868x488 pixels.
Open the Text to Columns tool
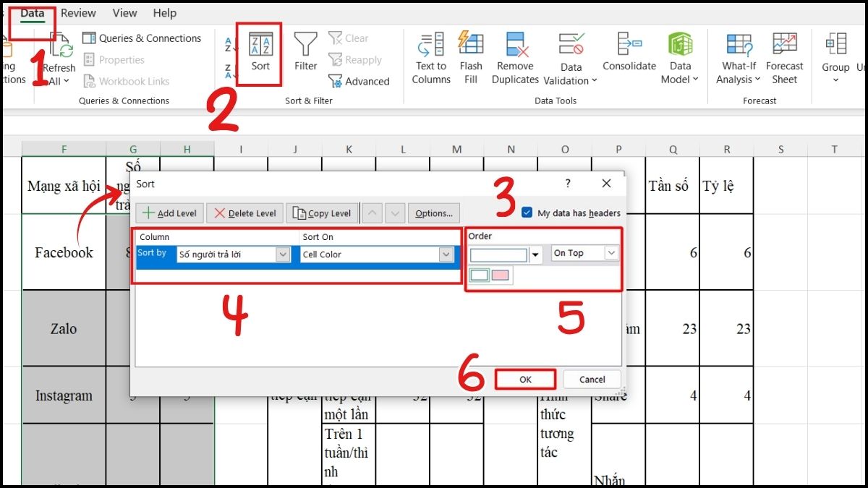[x=430, y=58]
